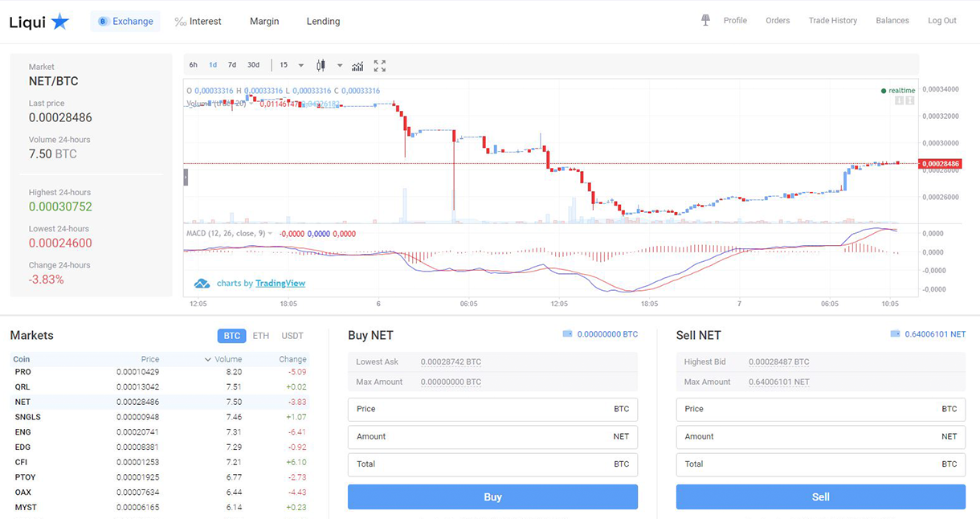Switch markets to USDT
Viewport: 980px width, 519px height.
(x=292, y=336)
